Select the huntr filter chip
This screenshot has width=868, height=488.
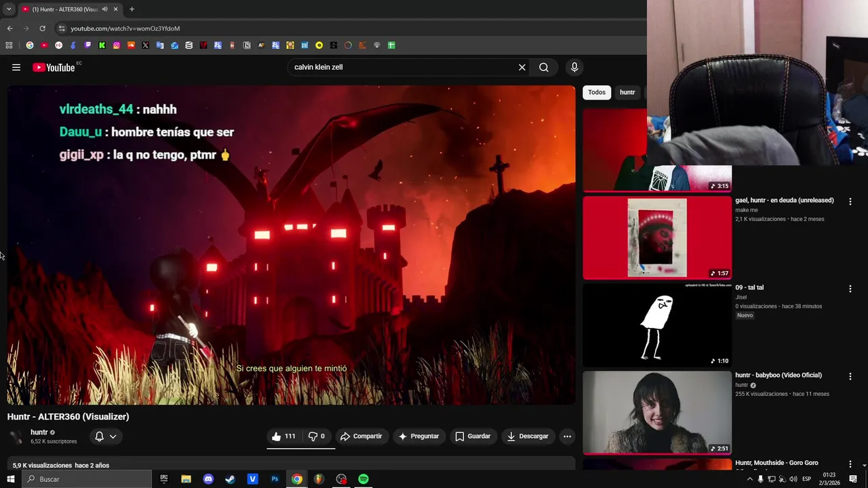[x=627, y=92]
